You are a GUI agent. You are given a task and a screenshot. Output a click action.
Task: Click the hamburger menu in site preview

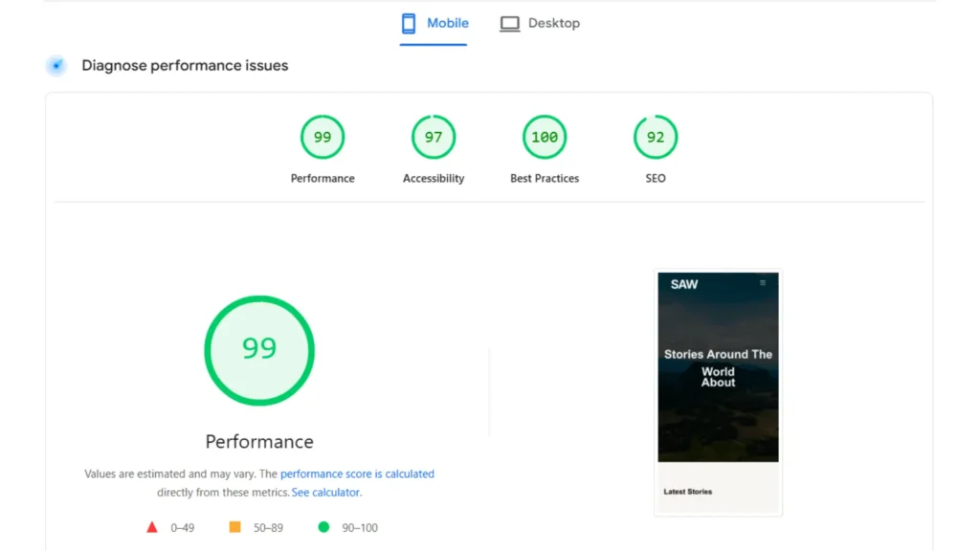pyautogui.click(x=763, y=283)
